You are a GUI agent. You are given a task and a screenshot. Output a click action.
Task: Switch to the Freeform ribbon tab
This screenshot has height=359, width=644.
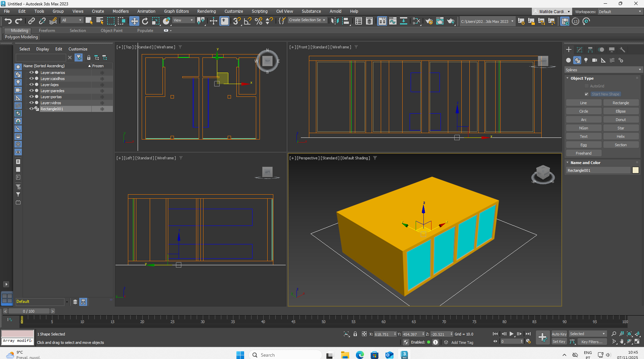pyautogui.click(x=47, y=30)
